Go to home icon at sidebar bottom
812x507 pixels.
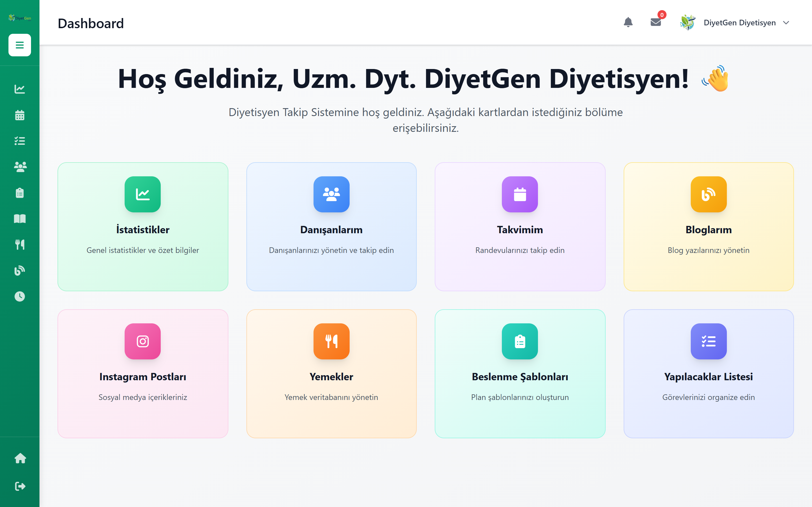20,458
